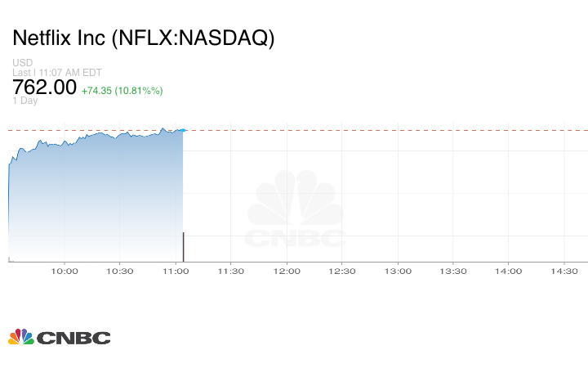Click the USD currency label
This screenshot has height=368, width=588.
[22, 63]
